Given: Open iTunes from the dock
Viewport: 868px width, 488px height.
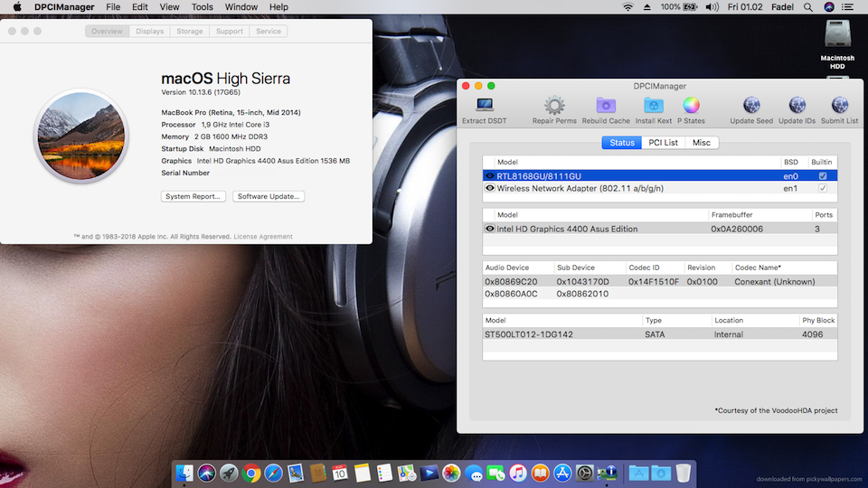Looking at the screenshot, I should click(517, 473).
